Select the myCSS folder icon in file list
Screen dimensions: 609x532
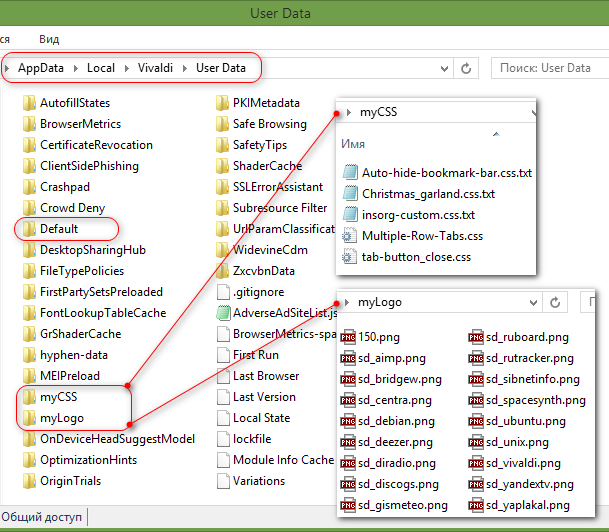pyautogui.click(x=29, y=397)
